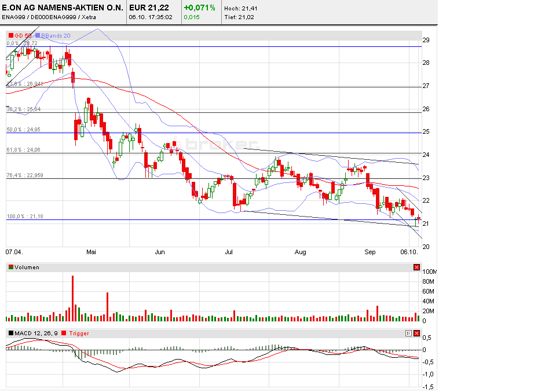
Task: Select the 'Trigger' legend label
Action: [79, 333]
